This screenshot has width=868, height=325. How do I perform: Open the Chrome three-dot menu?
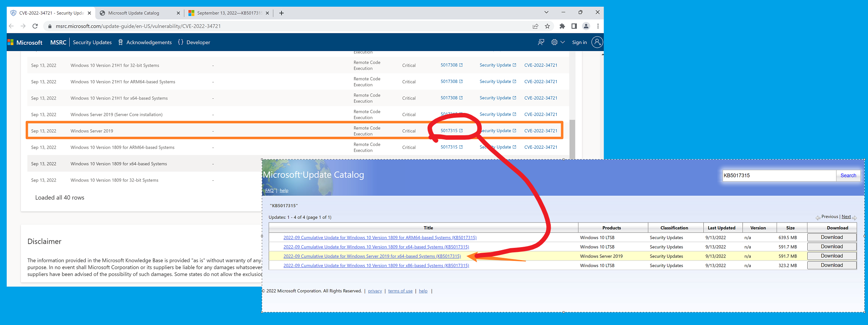click(x=598, y=26)
